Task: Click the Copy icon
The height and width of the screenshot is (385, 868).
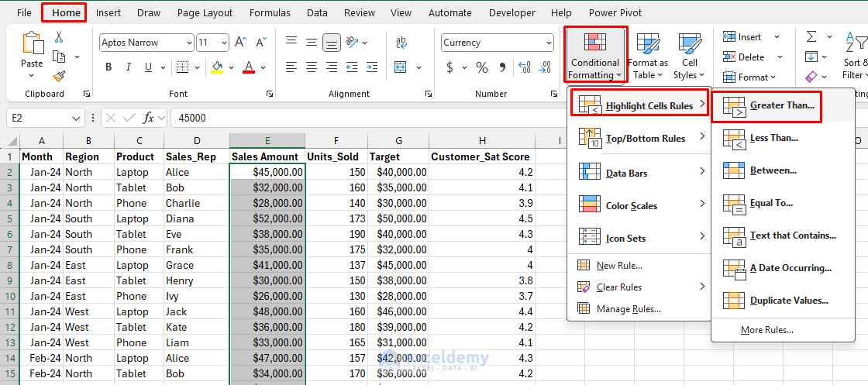Action: pos(59,57)
